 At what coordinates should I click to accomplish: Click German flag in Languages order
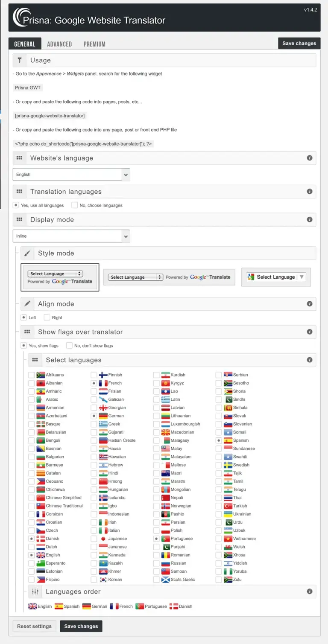(x=86, y=606)
